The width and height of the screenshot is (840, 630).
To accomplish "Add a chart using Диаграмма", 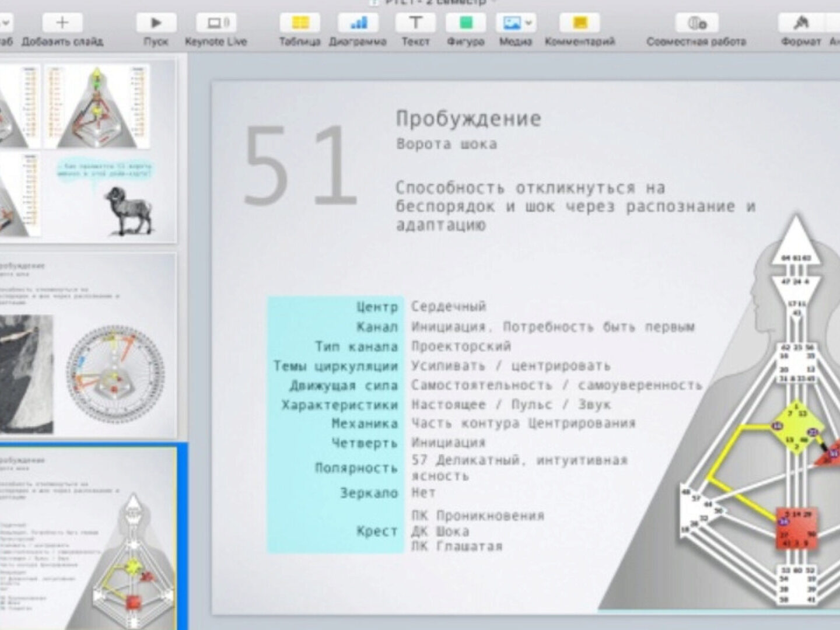I will pyautogui.click(x=358, y=23).
